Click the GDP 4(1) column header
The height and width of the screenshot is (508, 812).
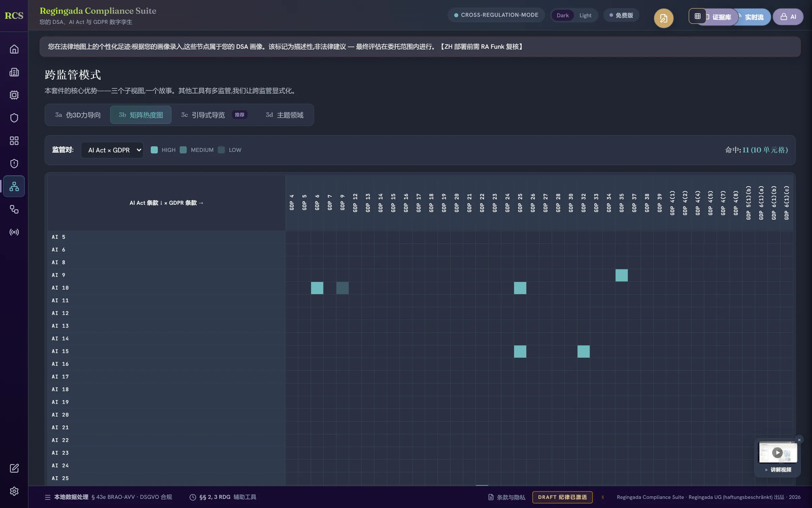point(672,203)
